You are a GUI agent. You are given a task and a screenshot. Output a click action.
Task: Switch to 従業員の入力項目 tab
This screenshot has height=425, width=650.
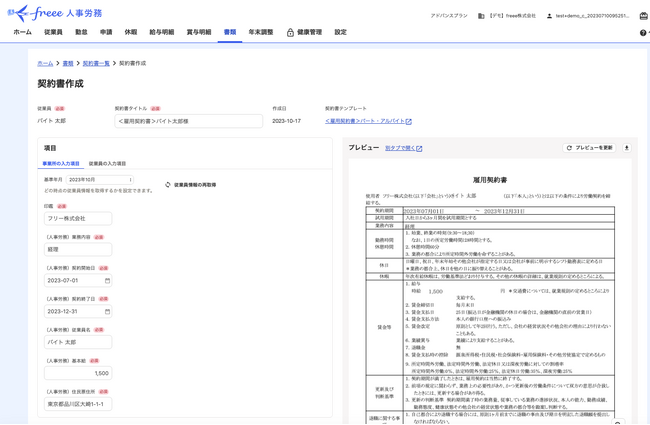[x=107, y=164]
